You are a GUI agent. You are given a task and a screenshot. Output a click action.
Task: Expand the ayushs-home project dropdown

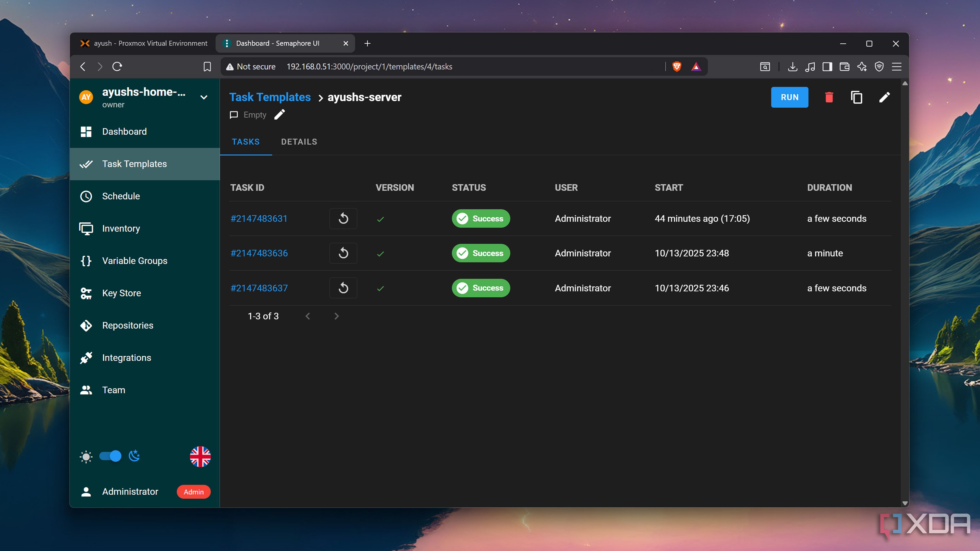(x=204, y=97)
